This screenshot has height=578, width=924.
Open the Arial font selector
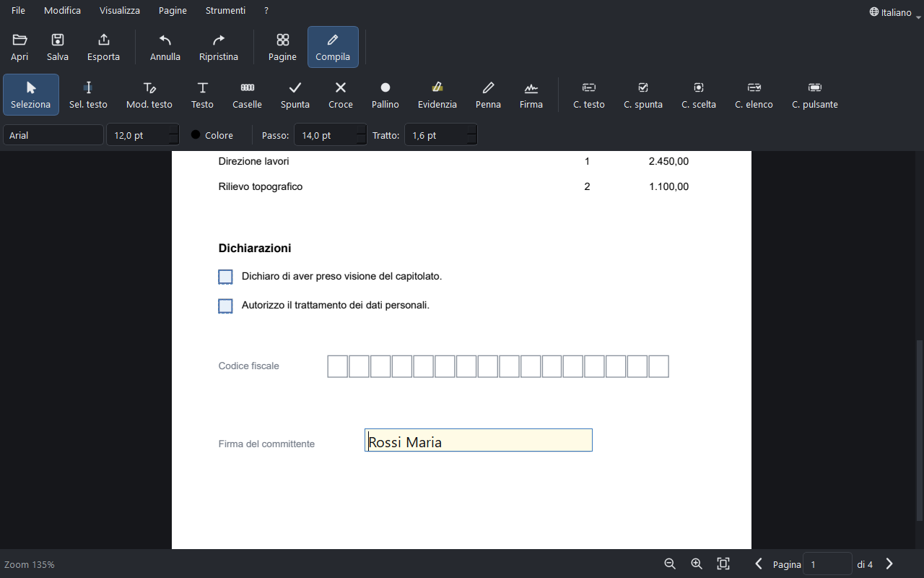[53, 135]
